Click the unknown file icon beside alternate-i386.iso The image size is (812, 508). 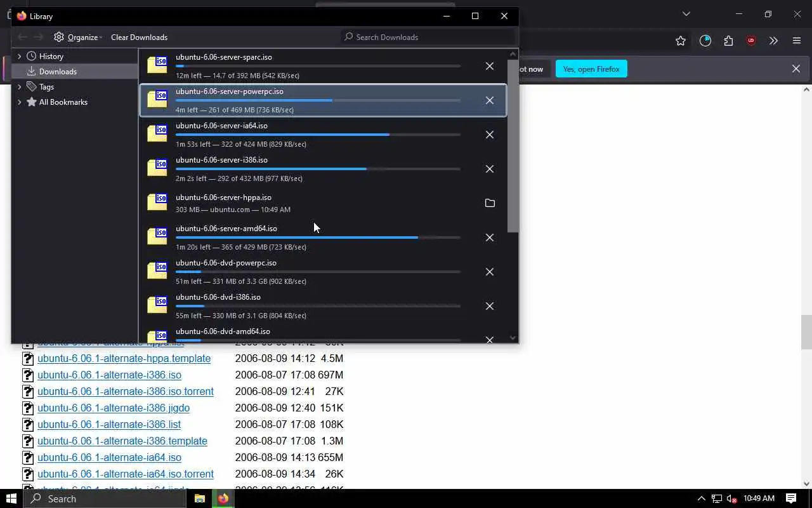(x=28, y=375)
